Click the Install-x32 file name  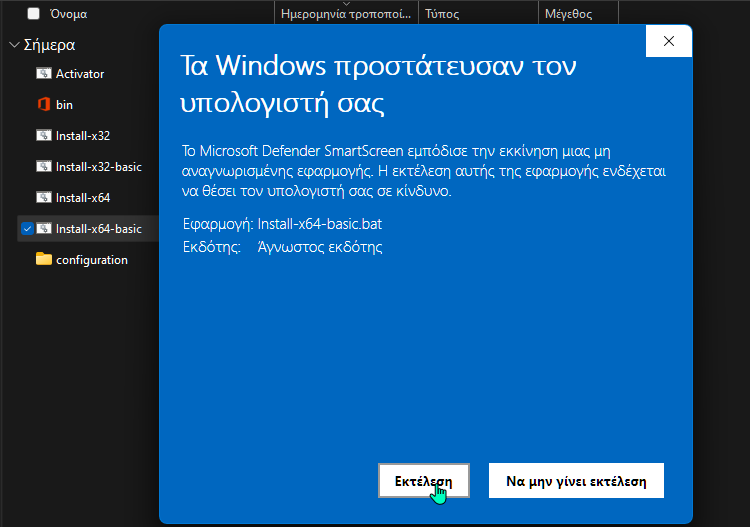[83, 136]
